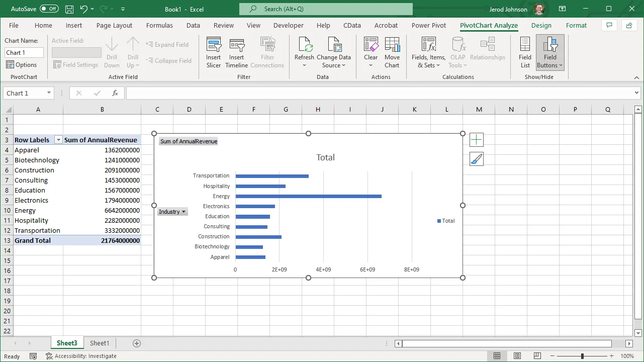Click the Insert Slicer icon
The image size is (644, 362).
pos(214,46)
